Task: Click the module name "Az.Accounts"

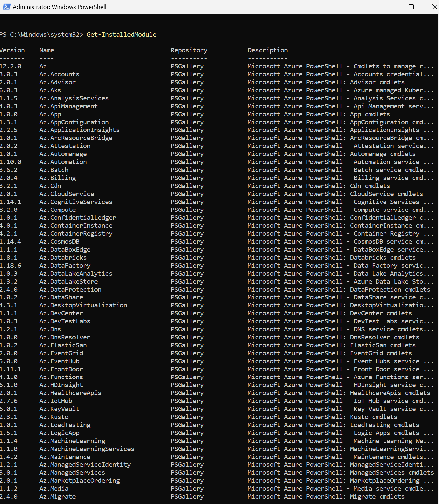Action: click(x=59, y=74)
